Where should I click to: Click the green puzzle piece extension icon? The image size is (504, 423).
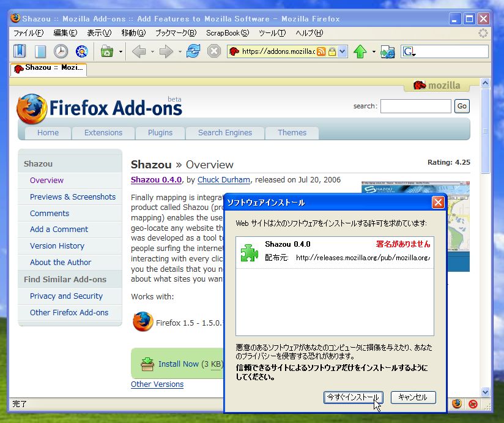click(x=250, y=253)
